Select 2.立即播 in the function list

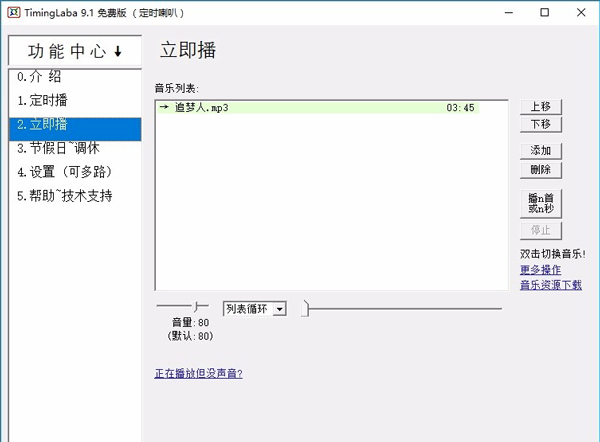[x=75, y=129]
